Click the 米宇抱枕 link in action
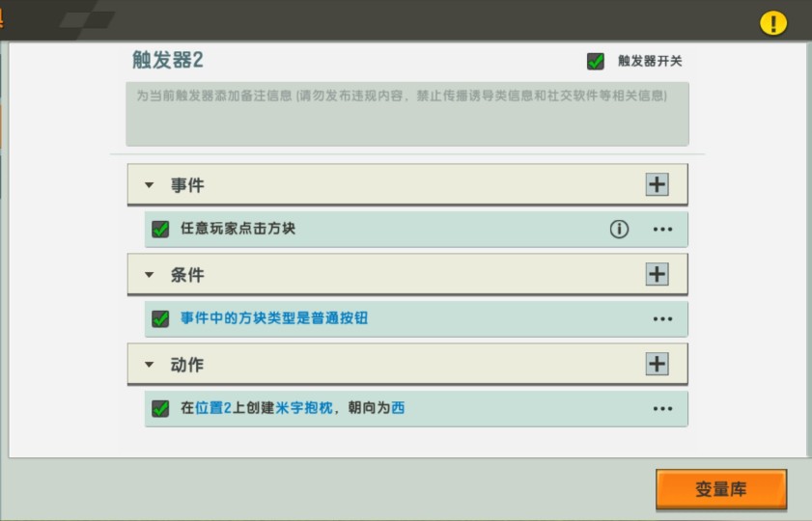The width and height of the screenshot is (812, 521). (x=304, y=408)
